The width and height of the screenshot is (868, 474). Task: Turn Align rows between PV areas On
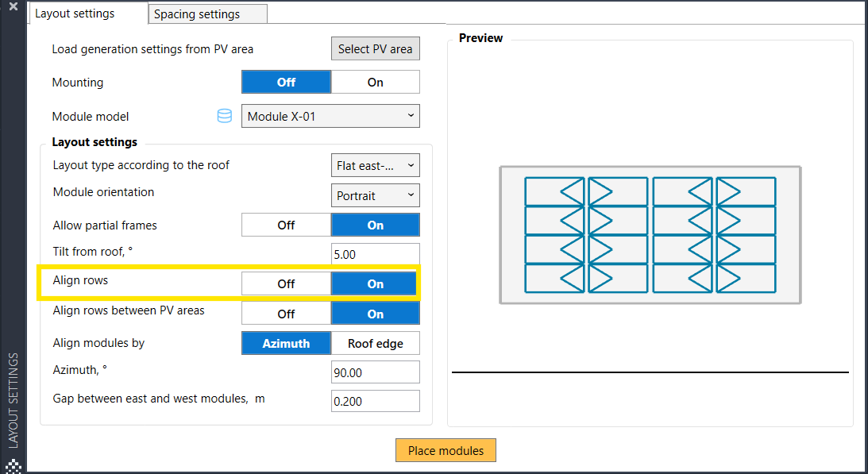pyautogui.click(x=376, y=314)
